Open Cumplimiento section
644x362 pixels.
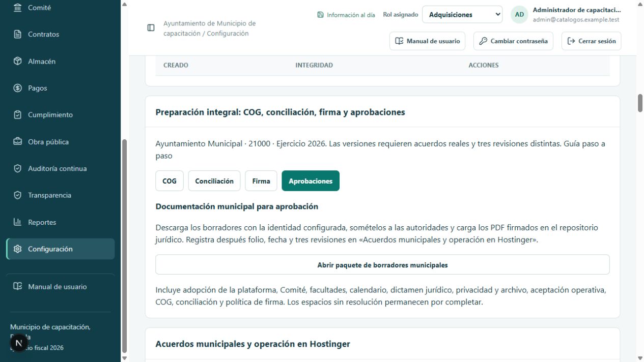60,115
